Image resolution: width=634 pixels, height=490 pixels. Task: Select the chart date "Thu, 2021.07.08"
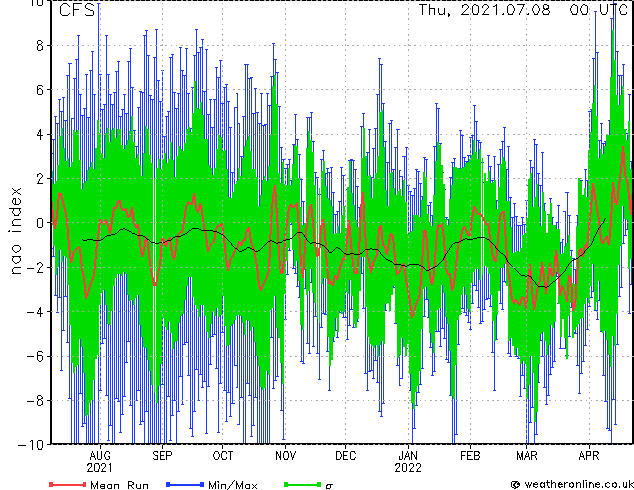click(x=484, y=10)
